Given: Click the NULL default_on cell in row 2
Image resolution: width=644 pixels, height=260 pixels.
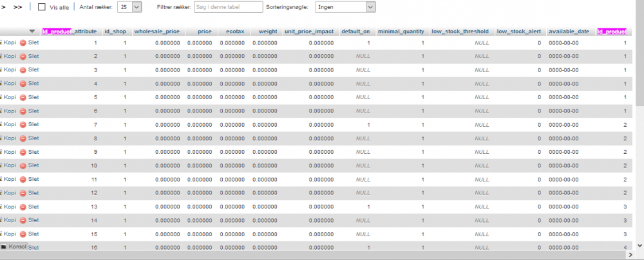Looking at the screenshot, I should click(363, 56).
